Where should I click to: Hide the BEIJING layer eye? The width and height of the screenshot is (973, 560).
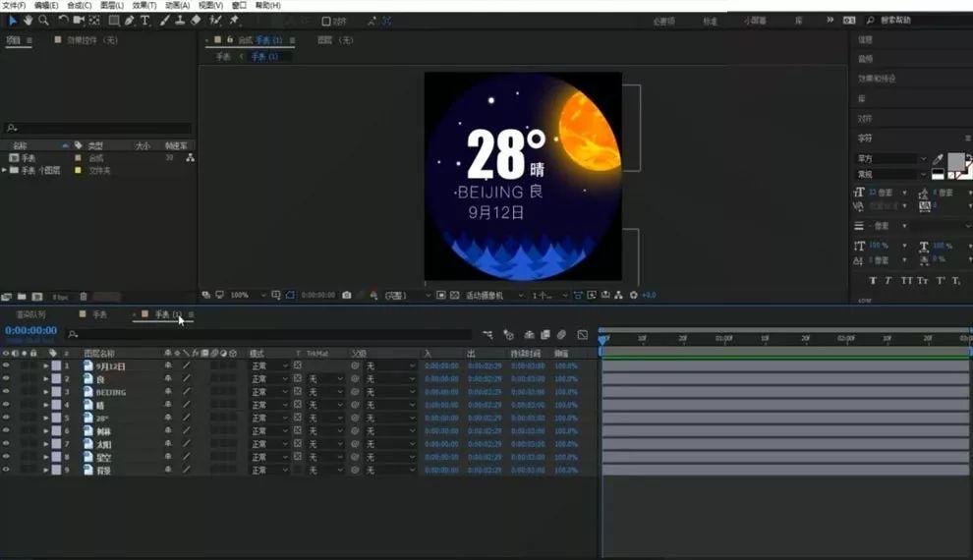6,392
